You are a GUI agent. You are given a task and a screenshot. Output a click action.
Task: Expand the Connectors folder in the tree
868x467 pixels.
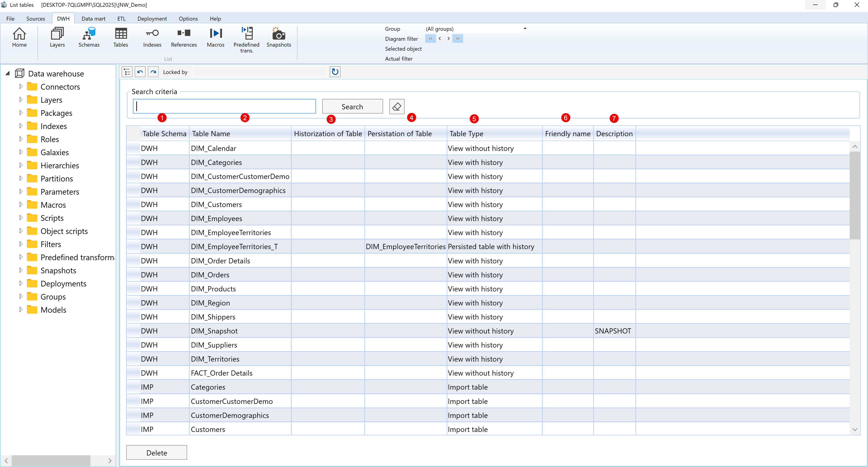[21, 86]
